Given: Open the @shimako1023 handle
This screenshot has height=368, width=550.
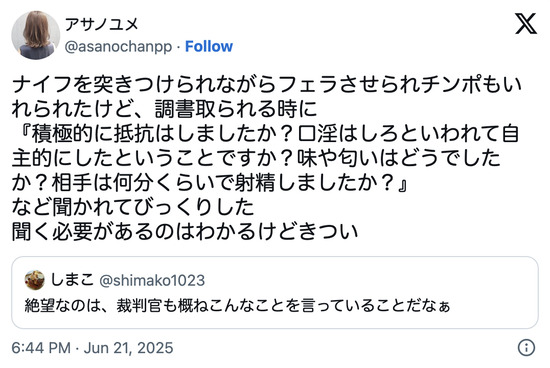Looking at the screenshot, I should (152, 280).
